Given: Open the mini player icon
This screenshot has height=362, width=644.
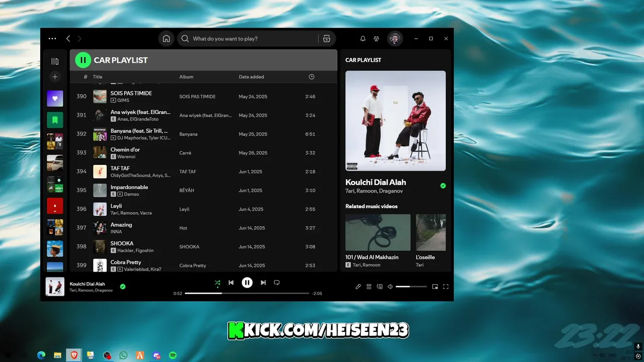Looking at the screenshot, I should click(x=435, y=287).
